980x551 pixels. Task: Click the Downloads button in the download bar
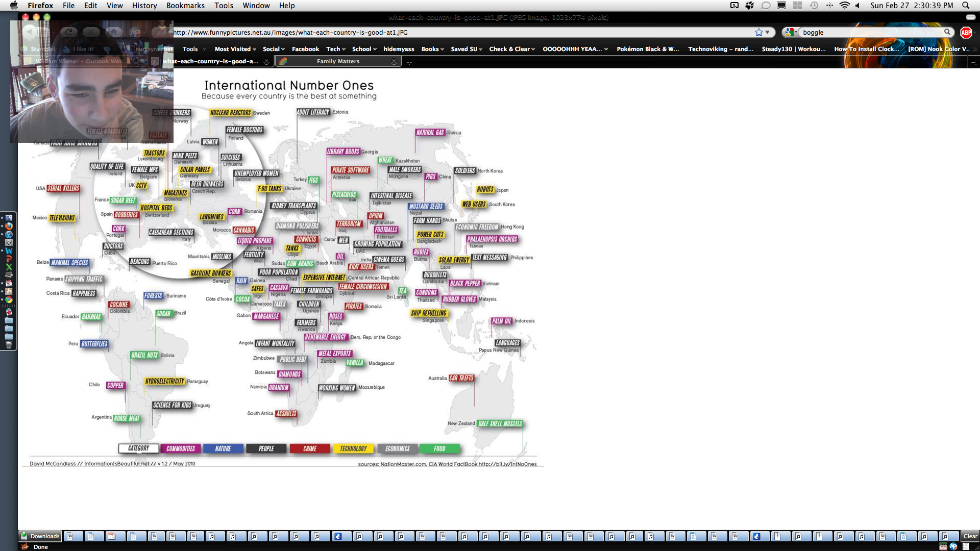pos(40,536)
